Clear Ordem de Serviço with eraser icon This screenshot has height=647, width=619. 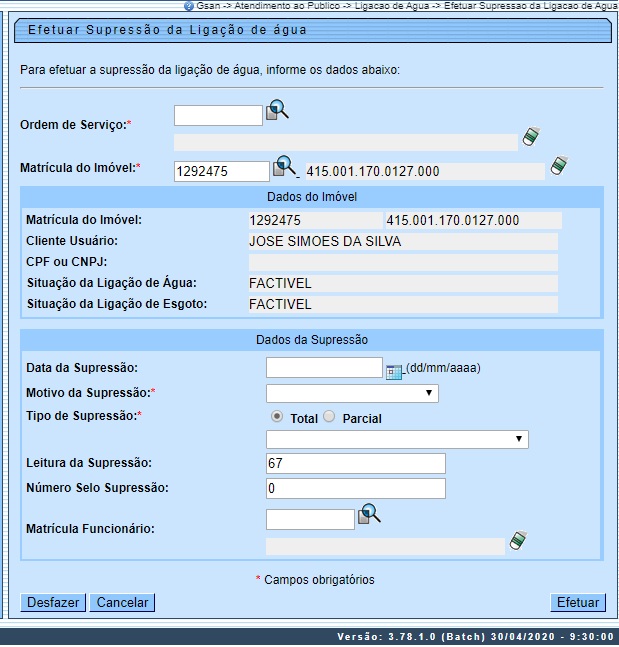point(531,136)
